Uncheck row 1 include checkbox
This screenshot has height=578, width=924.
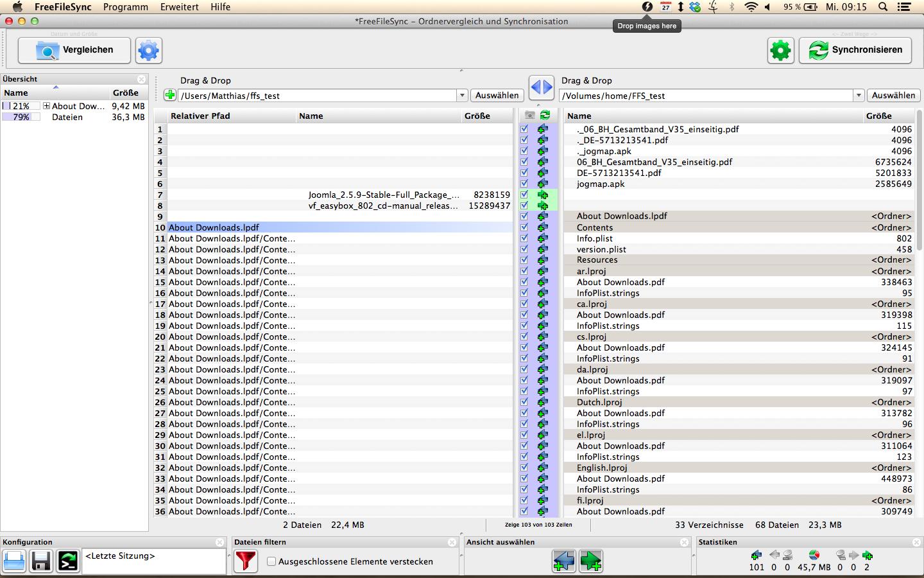click(524, 129)
